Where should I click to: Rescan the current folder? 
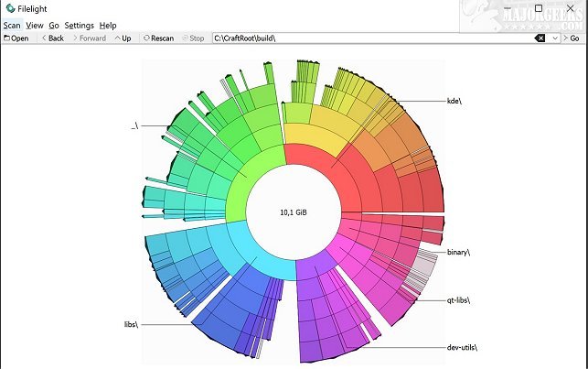tap(158, 38)
